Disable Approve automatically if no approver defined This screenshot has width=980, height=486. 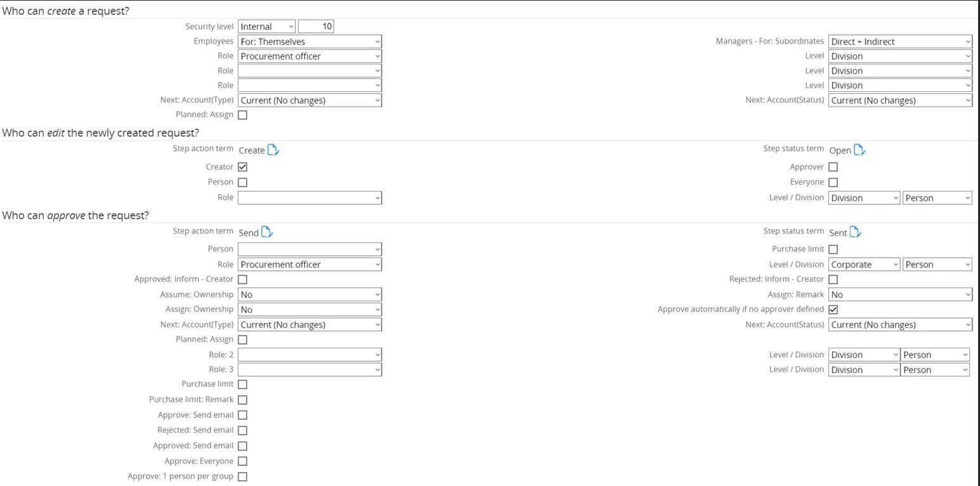[833, 310]
